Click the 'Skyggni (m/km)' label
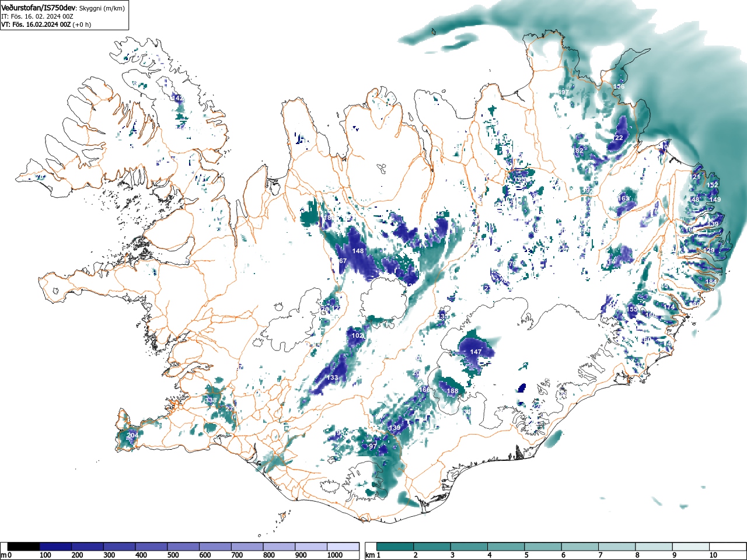This screenshot has height=560, width=747. tap(102, 8)
